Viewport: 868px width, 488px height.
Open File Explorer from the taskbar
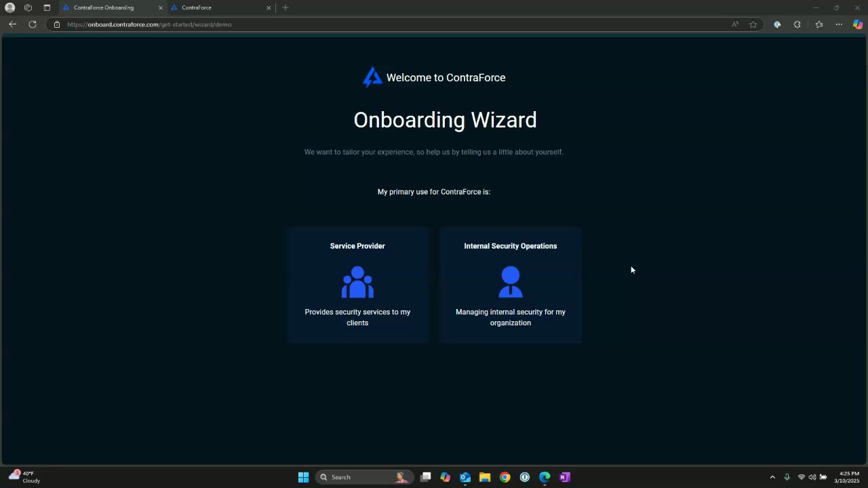[x=485, y=477]
